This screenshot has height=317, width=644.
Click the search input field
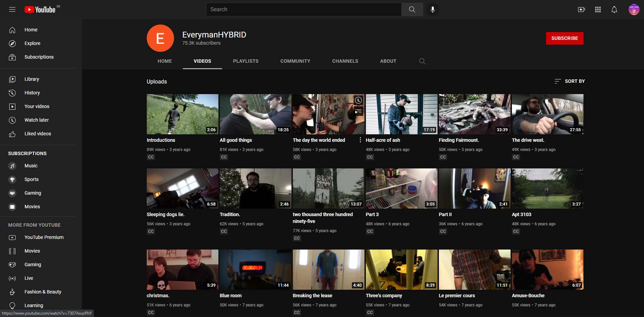tap(304, 10)
